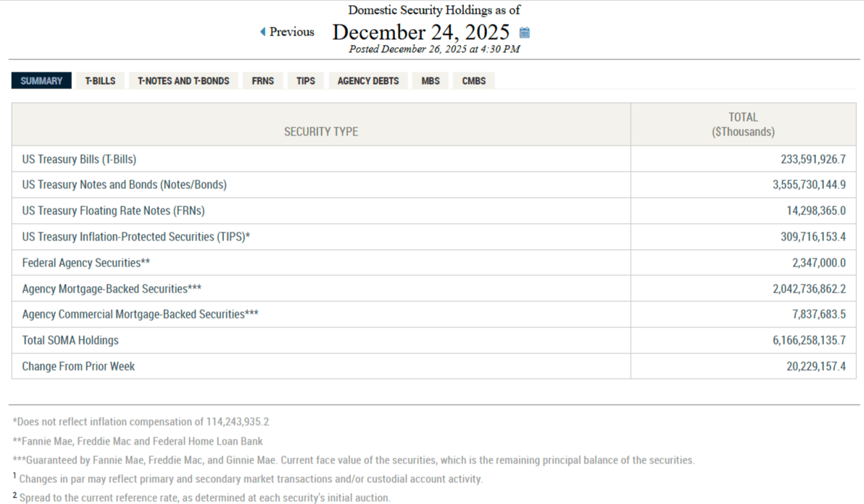Open the T-NOTES AND T-BONDS tab

(183, 81)
